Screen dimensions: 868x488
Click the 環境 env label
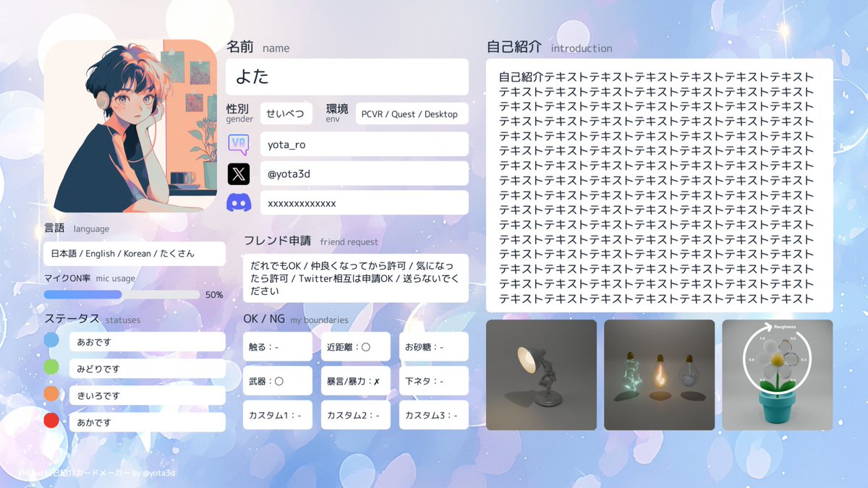[337, 113]
